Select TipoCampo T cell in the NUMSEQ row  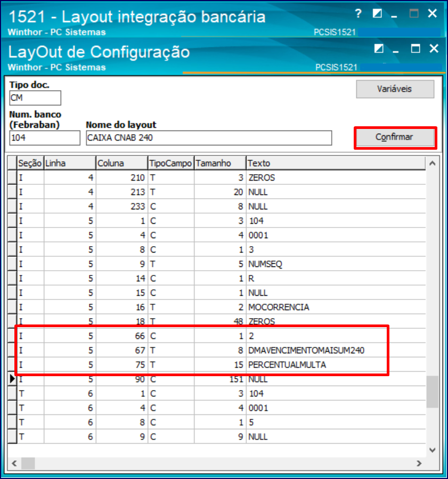(171, 264)
